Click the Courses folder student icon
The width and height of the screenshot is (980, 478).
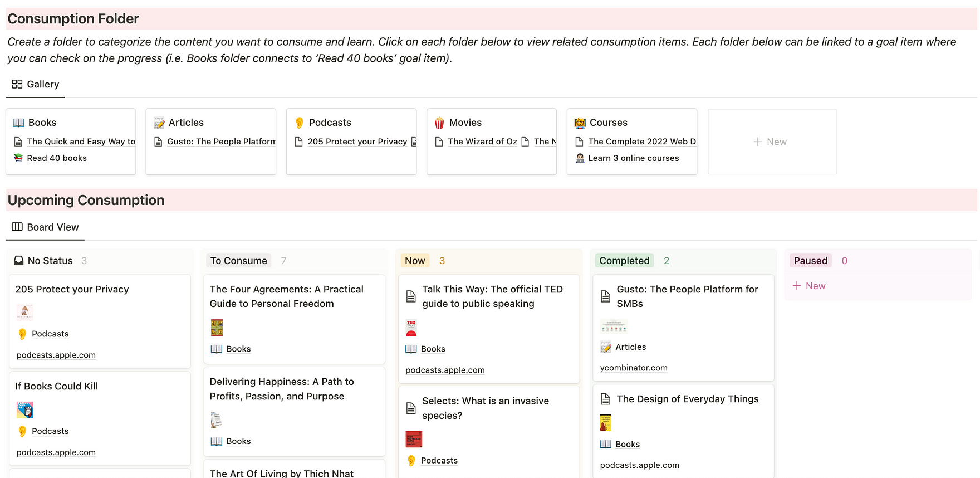tap(580, 123)
